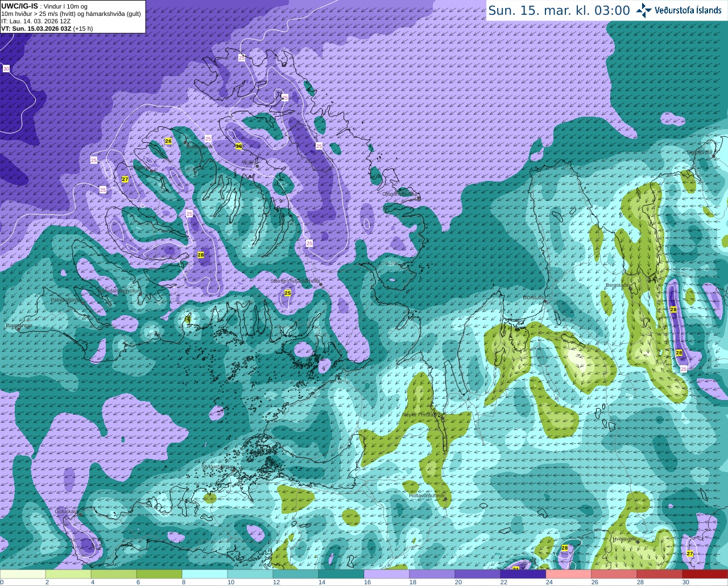
Task: Click the Blönduós station label
Action: (x=534, y=298)
